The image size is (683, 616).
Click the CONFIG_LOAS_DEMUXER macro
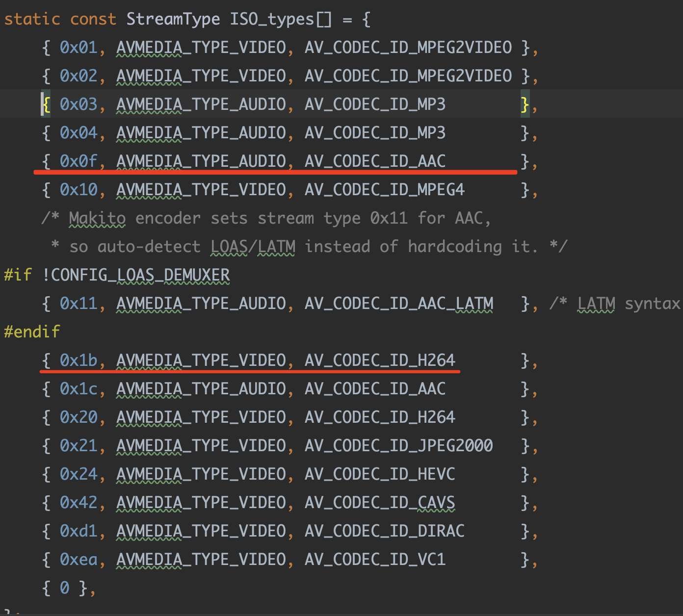140,275
